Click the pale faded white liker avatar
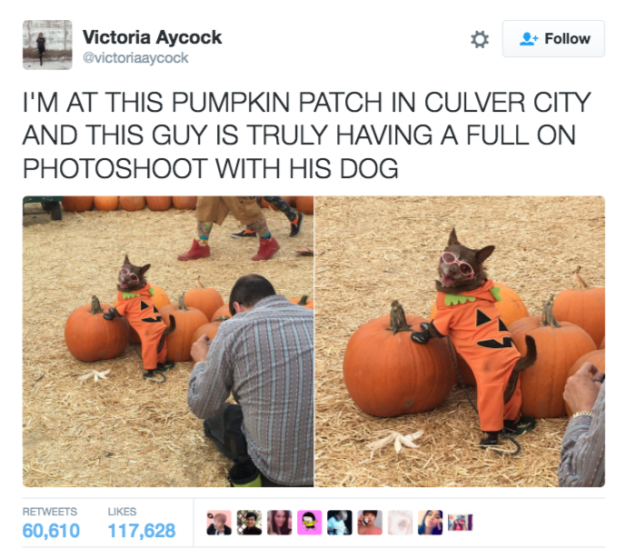 pos(400,523)
